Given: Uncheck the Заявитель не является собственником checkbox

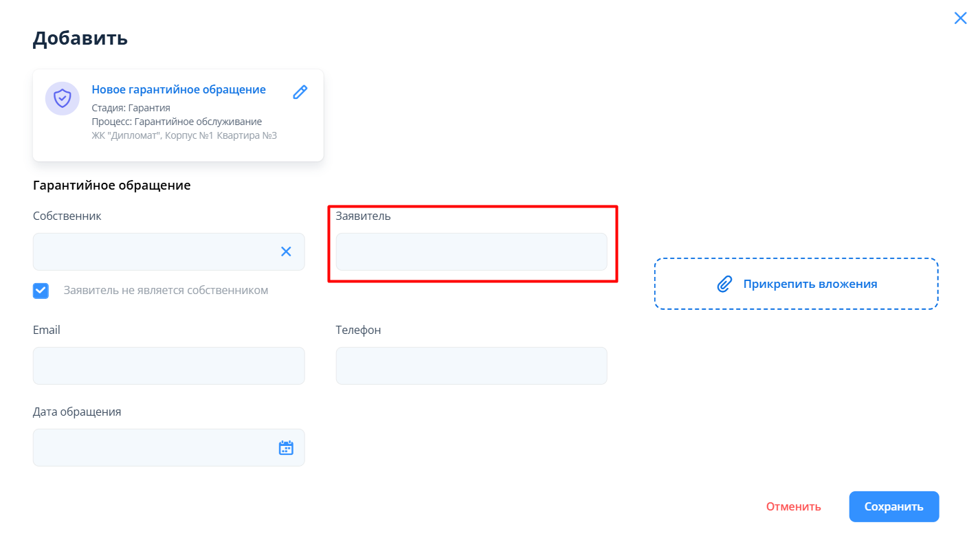Looking at the screenshot, I should 41,291.
